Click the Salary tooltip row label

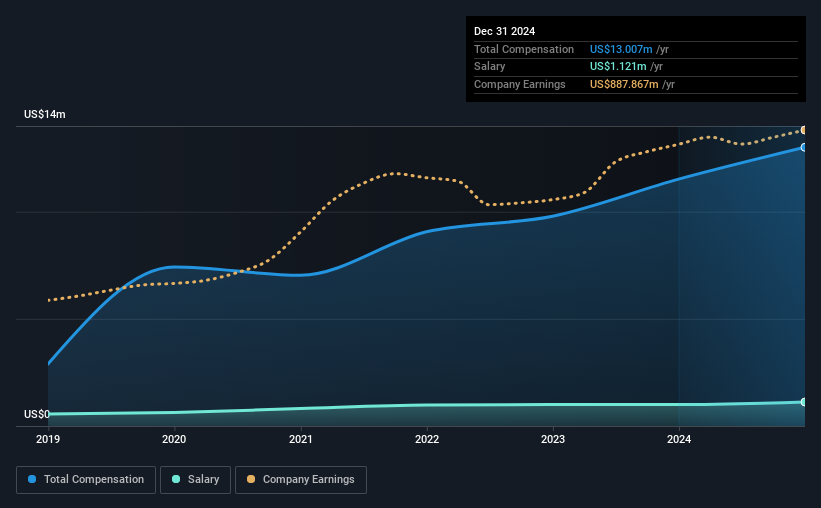[x=490, y=67]
